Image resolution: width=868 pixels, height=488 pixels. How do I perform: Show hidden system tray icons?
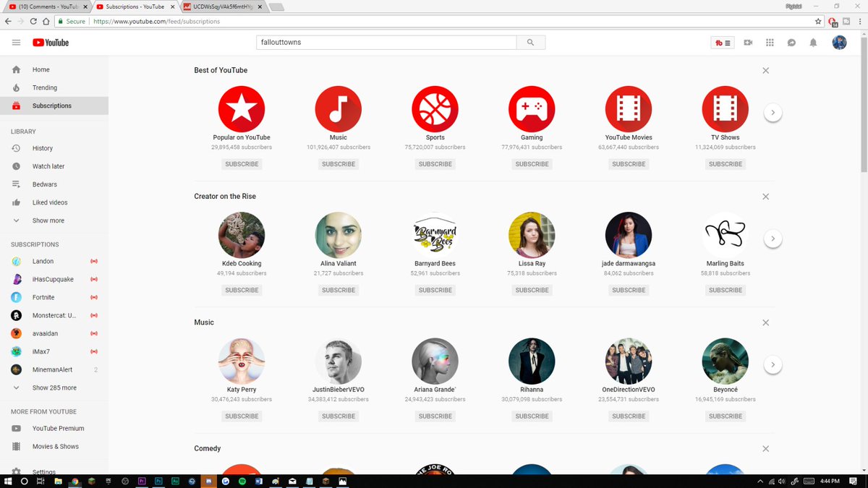point(759,481)
